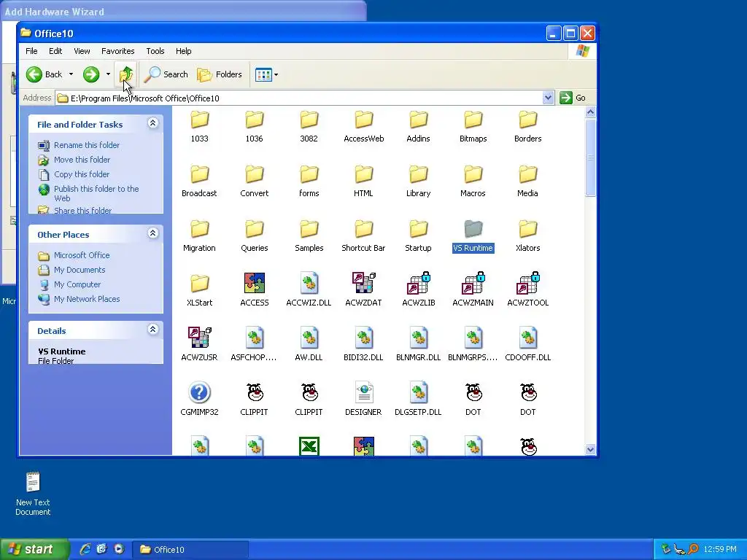Go to Microsoft Office in Other Places
Viewport: 747px width, 560px height.
[x=82, y=255]
